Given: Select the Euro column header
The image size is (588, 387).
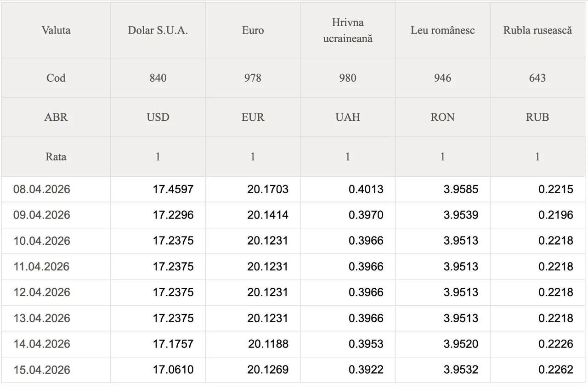Looking at the screenshot, I should click(x=253, y=31).
